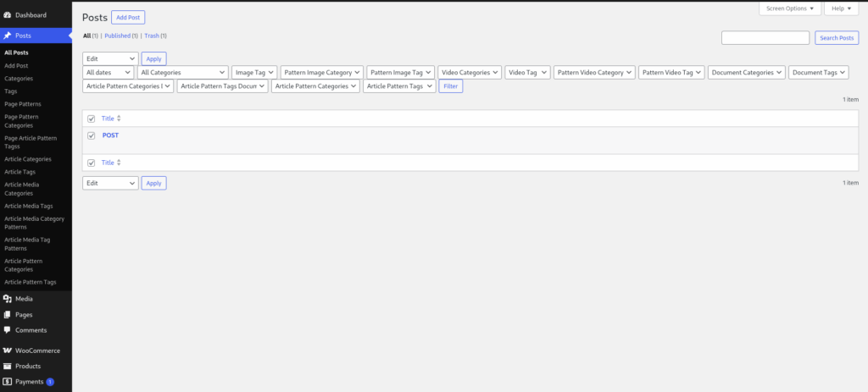This screenshot has height=392, width=868.
Task: Click the Comments speech bubble icon
Action: pos(7,330)
